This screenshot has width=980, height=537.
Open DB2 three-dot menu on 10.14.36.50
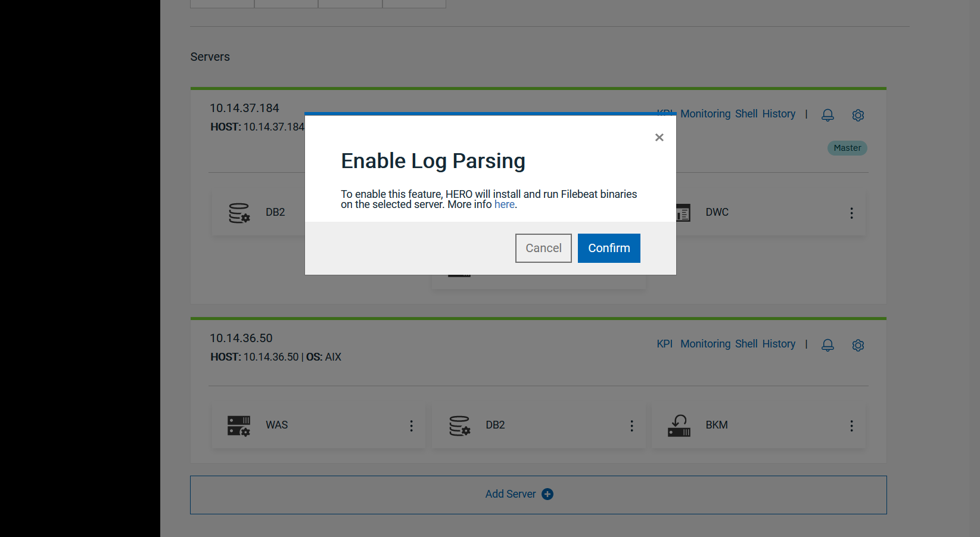pos(631,426)
